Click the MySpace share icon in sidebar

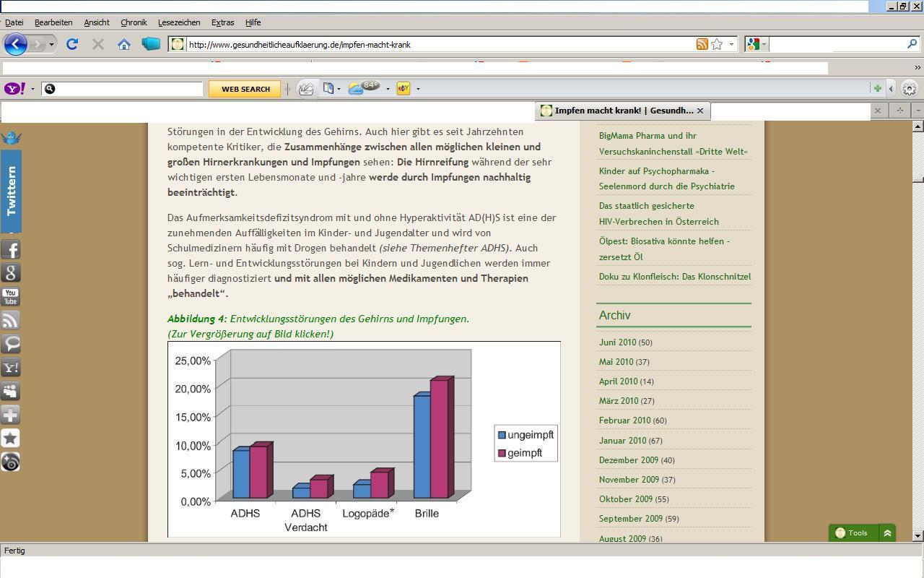(x=11, y=391)
